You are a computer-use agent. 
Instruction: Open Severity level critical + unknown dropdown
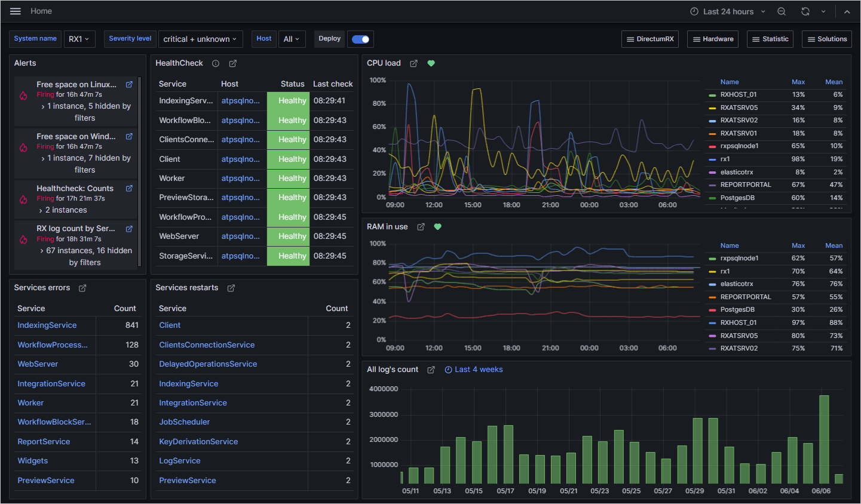pos(200,39)
